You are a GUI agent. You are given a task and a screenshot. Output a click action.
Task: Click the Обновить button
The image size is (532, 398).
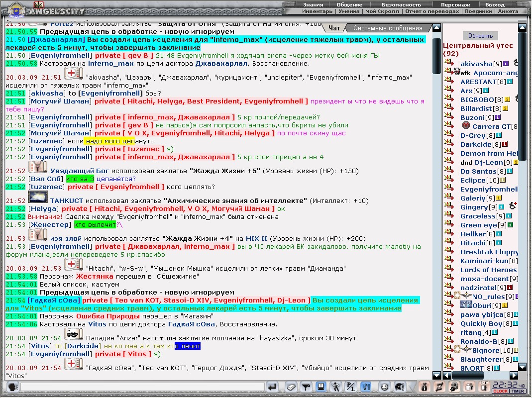tap(480, 36)
